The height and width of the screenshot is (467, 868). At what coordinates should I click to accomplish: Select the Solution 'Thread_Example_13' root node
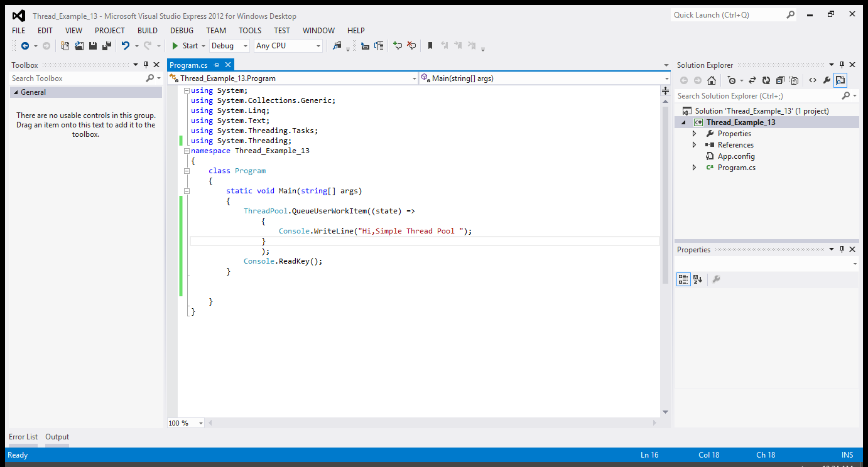tap(762, 111)
